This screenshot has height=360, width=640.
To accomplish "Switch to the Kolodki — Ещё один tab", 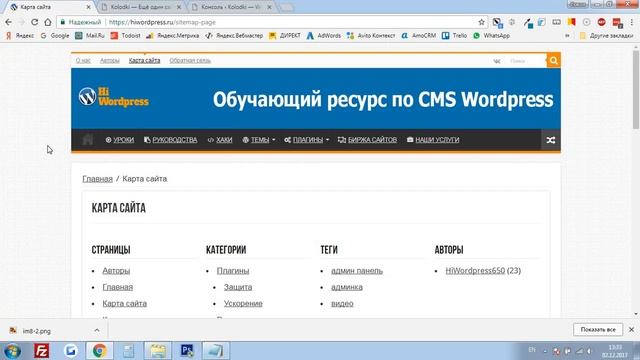I will click(141, 7).
